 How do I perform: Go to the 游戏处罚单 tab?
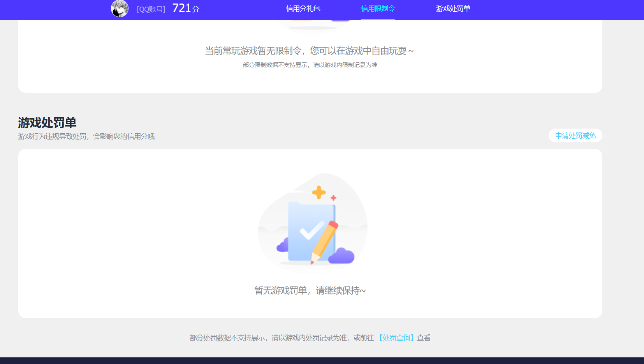pos(453,9)
